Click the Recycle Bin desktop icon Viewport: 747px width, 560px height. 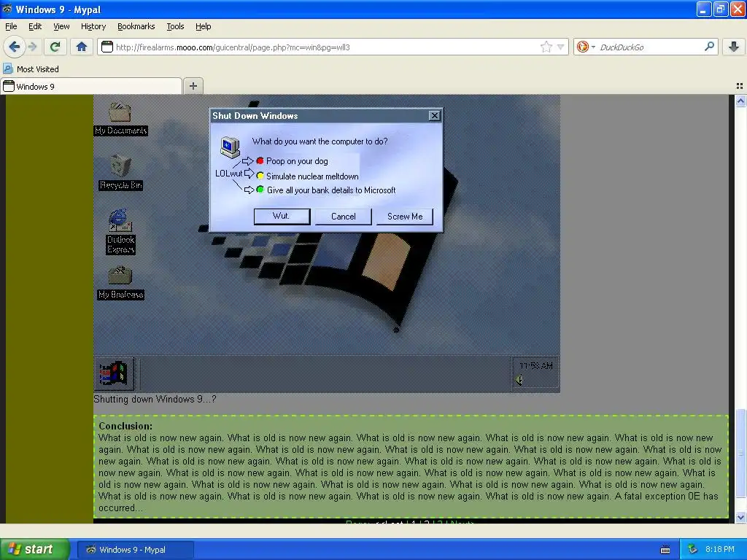(120, 173)
